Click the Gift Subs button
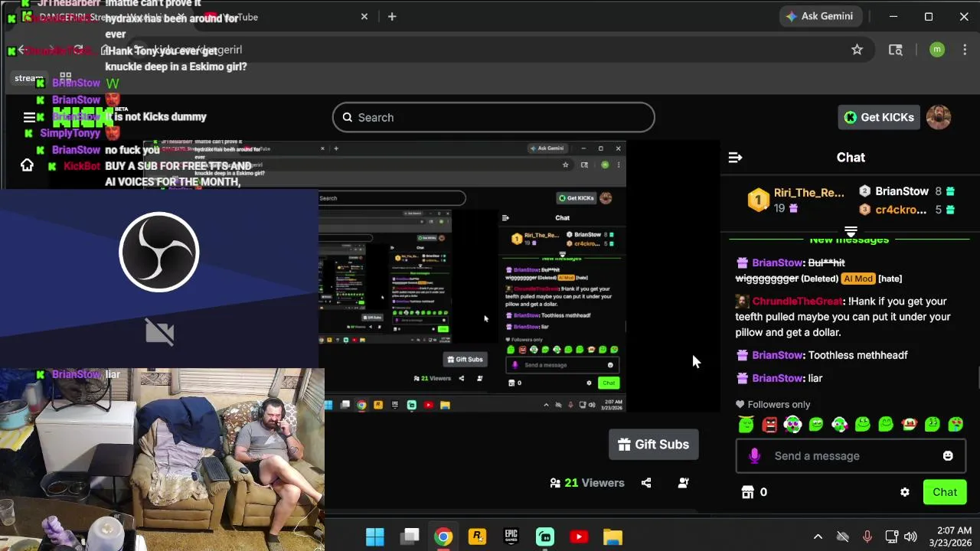 654,445
